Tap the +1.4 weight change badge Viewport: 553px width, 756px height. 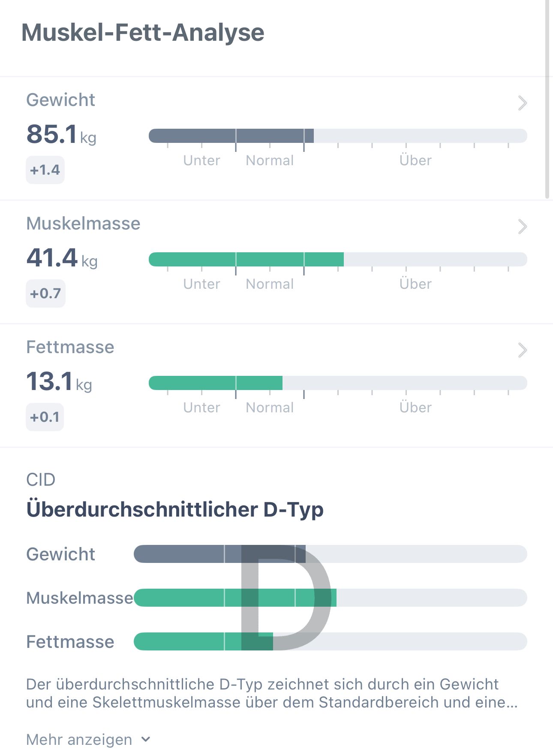(45, 170)
